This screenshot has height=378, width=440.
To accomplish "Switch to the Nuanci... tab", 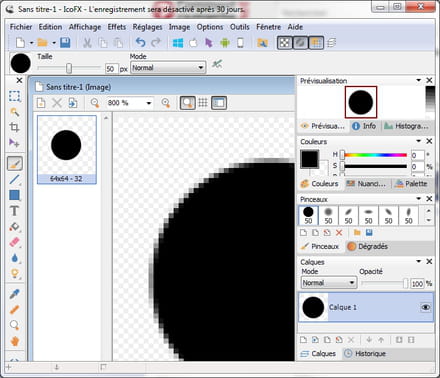I will 366,184.
